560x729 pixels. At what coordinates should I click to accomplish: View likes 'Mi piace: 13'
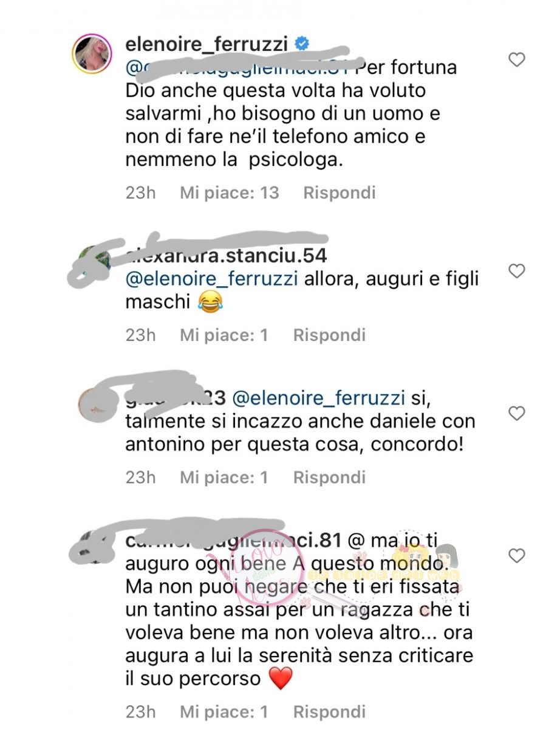point(230,193)
